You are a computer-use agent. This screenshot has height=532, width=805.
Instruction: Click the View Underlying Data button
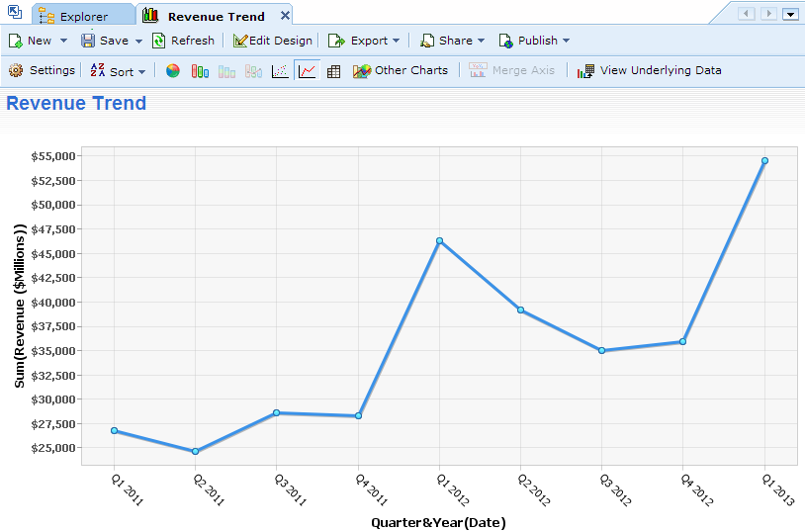(x=650, y=71)
